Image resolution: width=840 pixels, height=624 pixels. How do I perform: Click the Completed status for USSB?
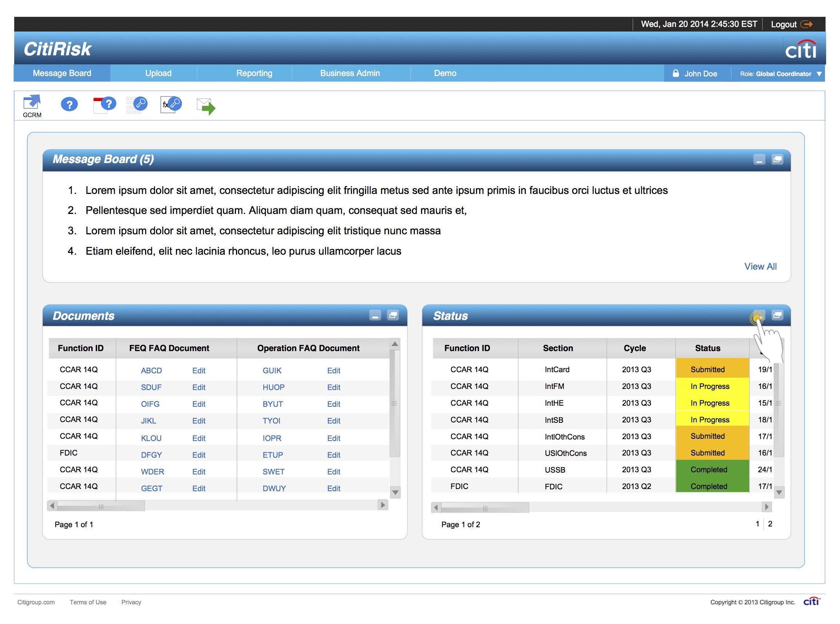pyautogui.click(x=712, y=469)
